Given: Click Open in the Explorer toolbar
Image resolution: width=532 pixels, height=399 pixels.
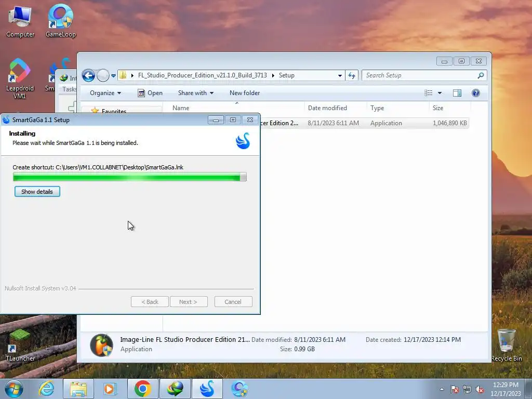Looking at the screenshot, I should click(x=150, y=93).
